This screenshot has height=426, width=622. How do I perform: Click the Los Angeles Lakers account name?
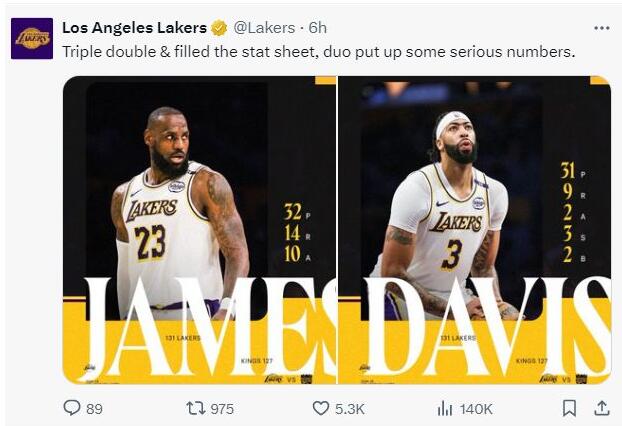tap(134, 27)
